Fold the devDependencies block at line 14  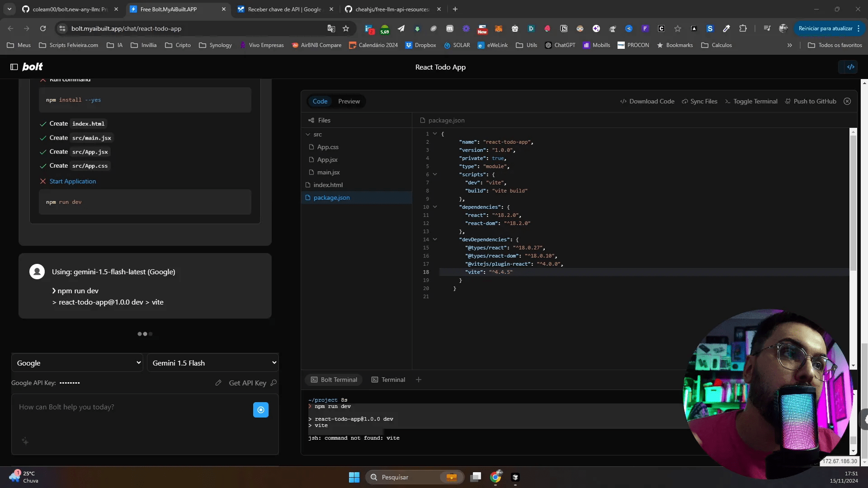pos(435,239)
